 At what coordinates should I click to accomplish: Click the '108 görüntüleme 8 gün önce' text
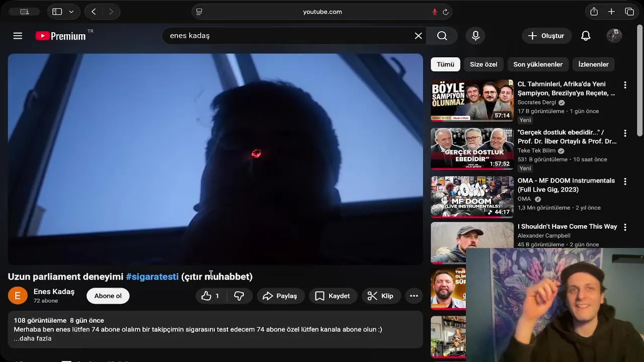(59, 320)
